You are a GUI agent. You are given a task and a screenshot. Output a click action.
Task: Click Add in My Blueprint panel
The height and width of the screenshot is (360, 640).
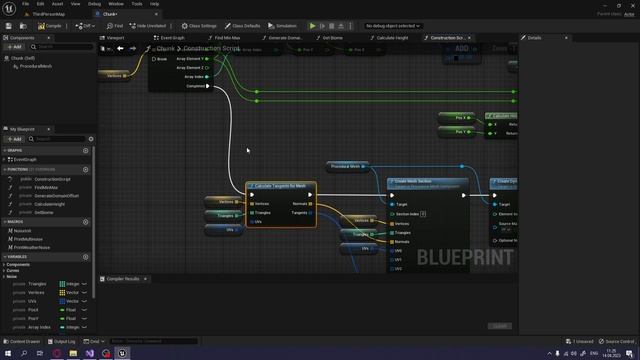(x=14, y=139)
